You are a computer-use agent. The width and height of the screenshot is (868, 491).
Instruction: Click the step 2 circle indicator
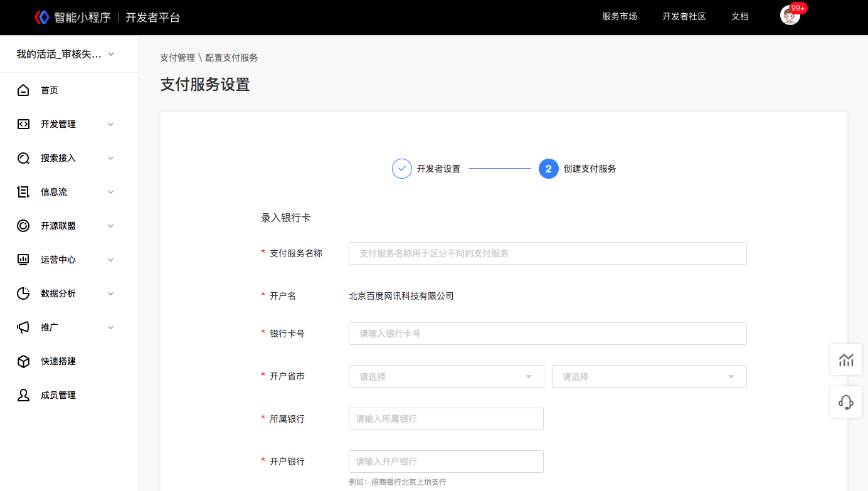tap(549, 169)
